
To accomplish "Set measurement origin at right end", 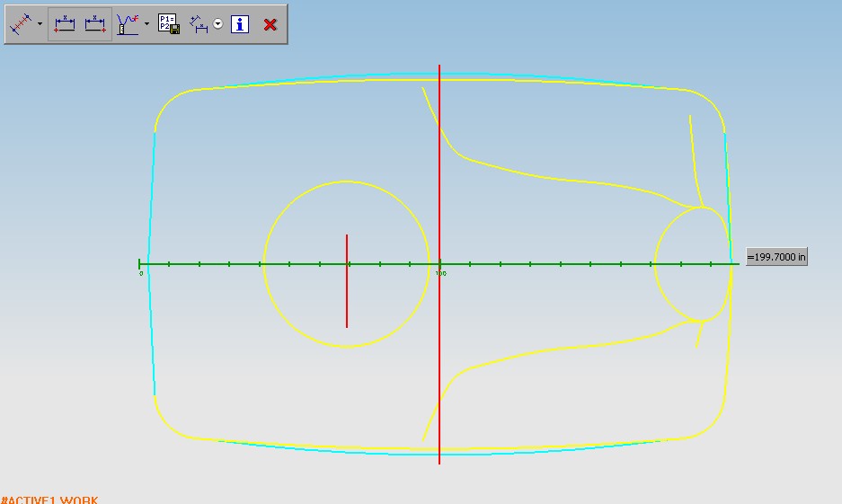I will click(95, 24).
